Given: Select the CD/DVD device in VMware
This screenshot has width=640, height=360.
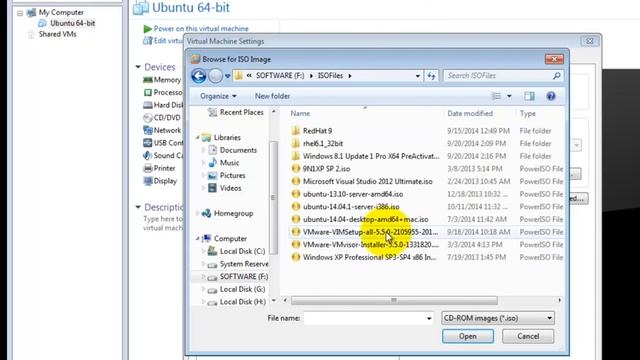Looking at the screenshot, I should click(162, 118).
